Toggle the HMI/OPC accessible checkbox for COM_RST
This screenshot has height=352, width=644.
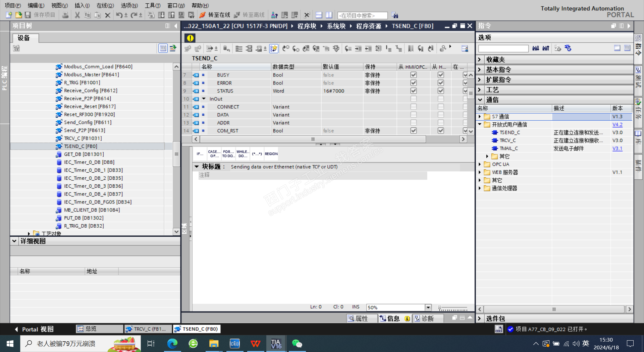pos(414,131)
